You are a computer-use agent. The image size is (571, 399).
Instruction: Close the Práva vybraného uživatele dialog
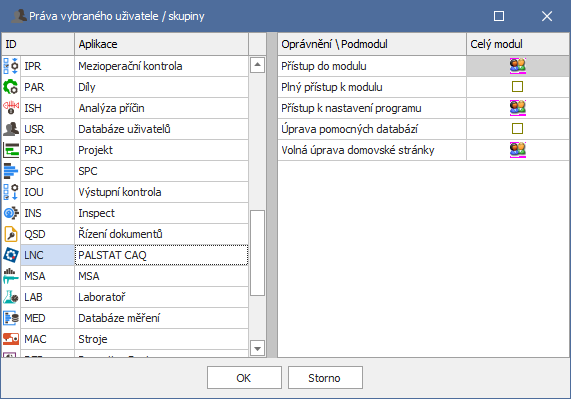pyautogui.click(x=547, y=16)
